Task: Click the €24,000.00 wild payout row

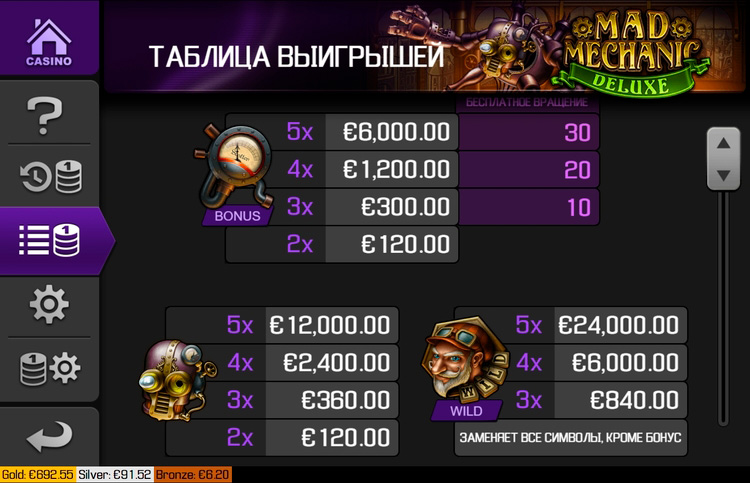Action: pyautogui.click(x=571, y=325)
